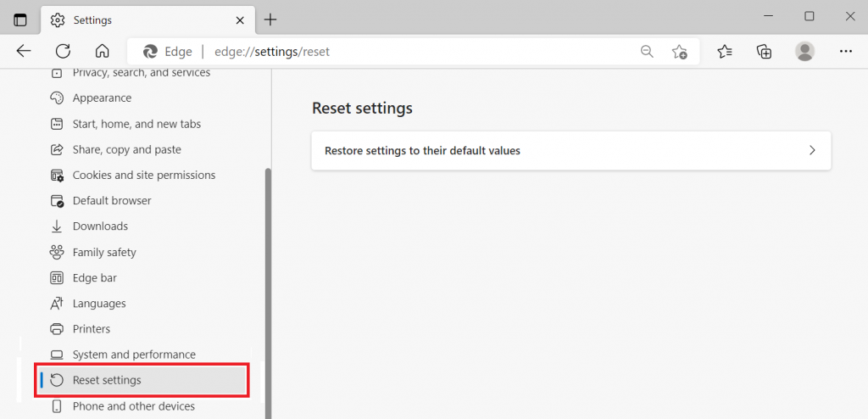Go to Home page icon
This screenshot has height=419, width=868.
pyautogui.click(x=102, y=51)
